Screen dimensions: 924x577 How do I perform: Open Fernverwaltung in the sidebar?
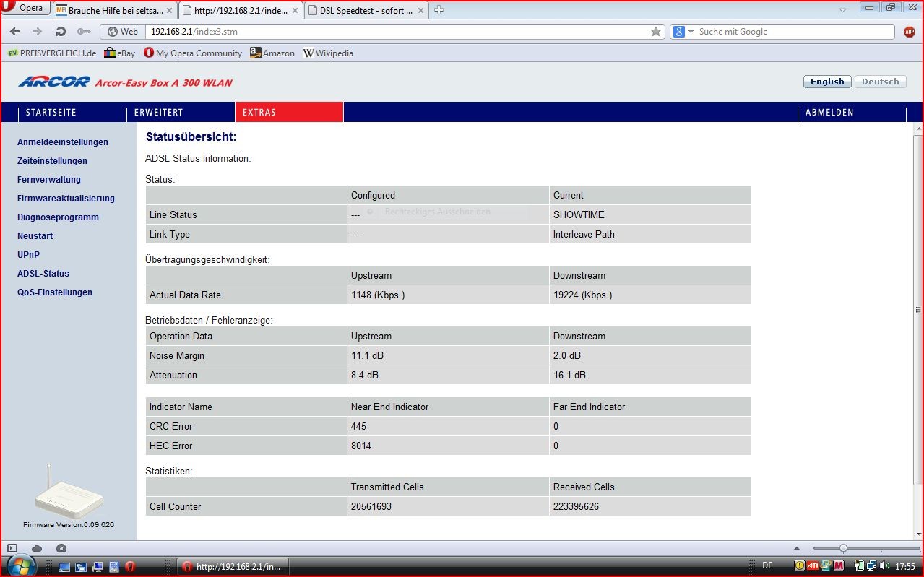coord(49,180)
